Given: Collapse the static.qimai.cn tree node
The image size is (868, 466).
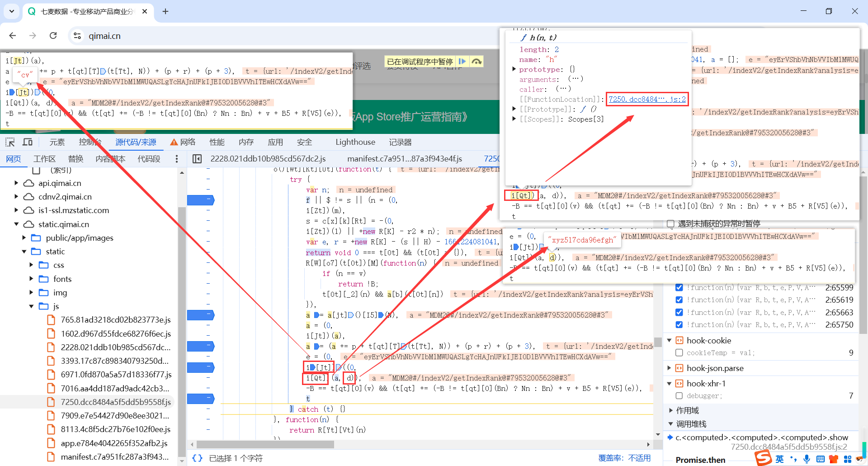Looking at the screenshot, I should click(x=16, y=224).
